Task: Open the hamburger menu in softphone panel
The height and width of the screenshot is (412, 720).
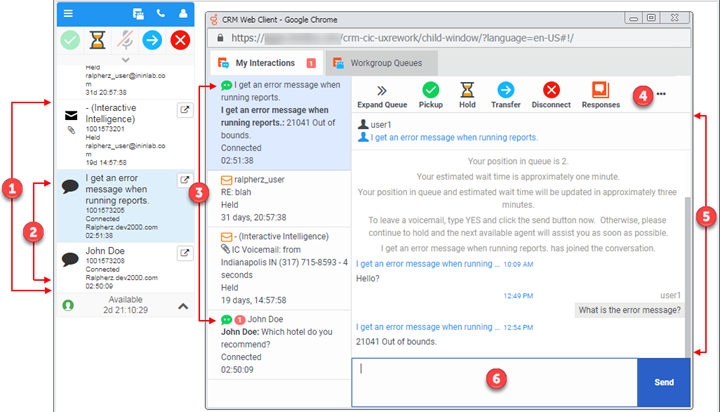Action: pos(68,14)
